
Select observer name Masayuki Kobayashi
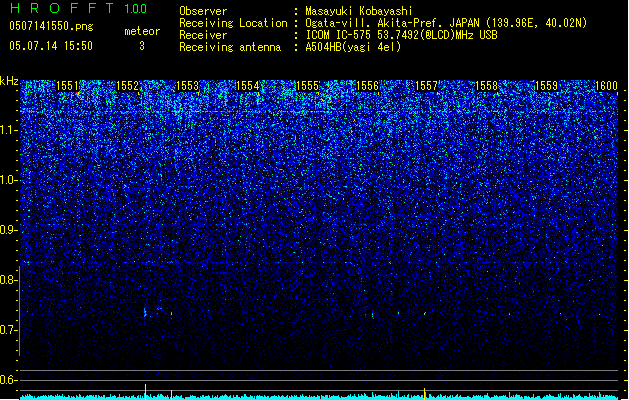tap(359, 11)
